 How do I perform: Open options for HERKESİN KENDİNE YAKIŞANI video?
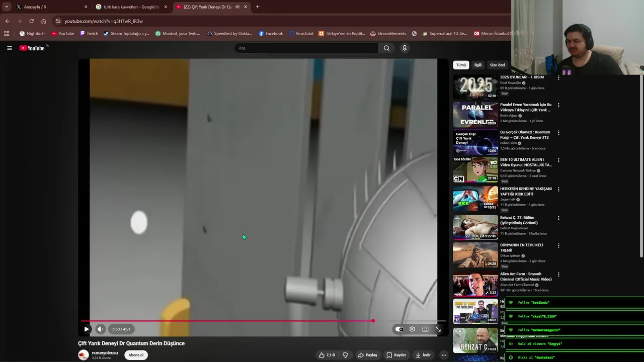click(x=558, y=190)
